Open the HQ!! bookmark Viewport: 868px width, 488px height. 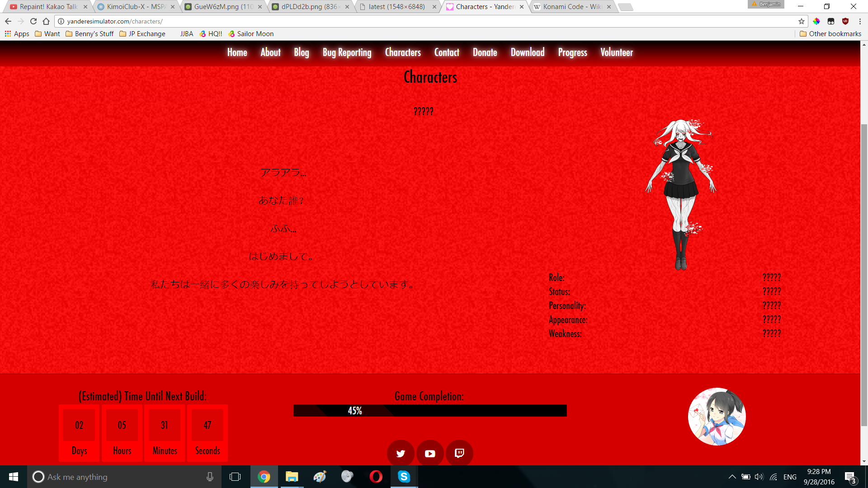pyautogui.click(x=211, y=34)
